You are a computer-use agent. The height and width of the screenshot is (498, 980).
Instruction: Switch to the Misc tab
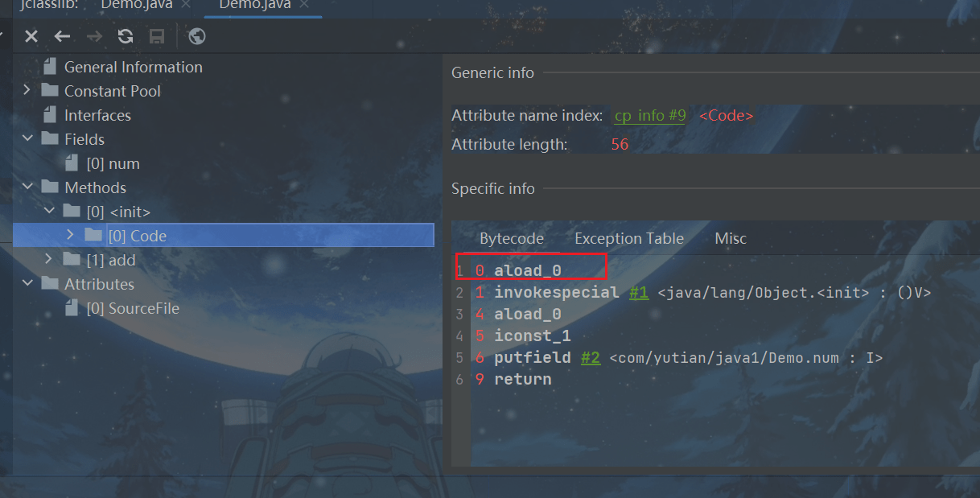coord(730,238)
